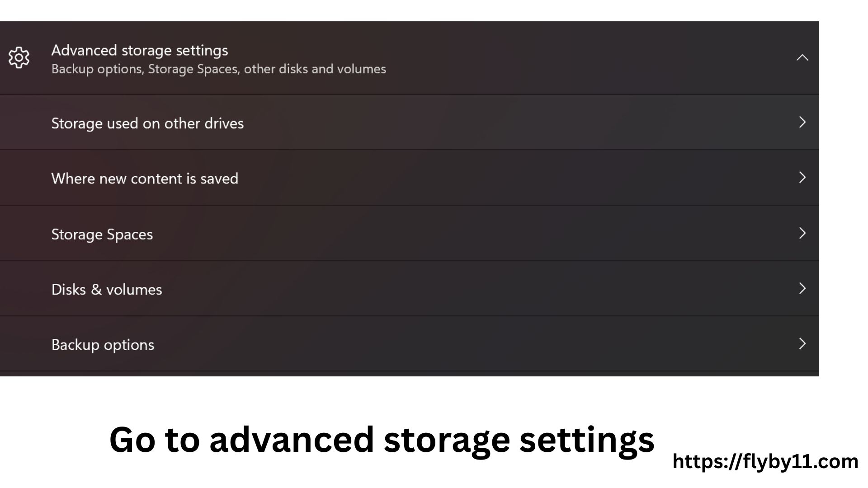Collapse the Advanced storage settings section
The image size is (868, 488).
[x=803, y=57]
